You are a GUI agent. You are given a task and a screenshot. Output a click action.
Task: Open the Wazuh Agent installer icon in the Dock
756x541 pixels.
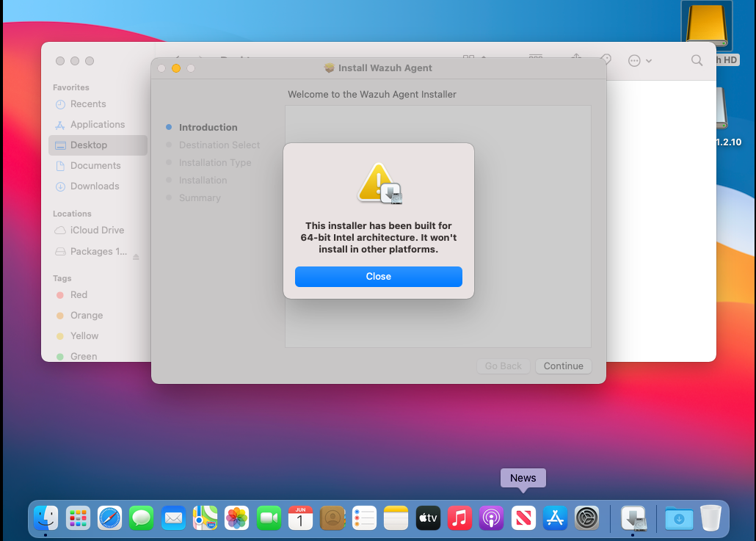click(x=633, y=518)
